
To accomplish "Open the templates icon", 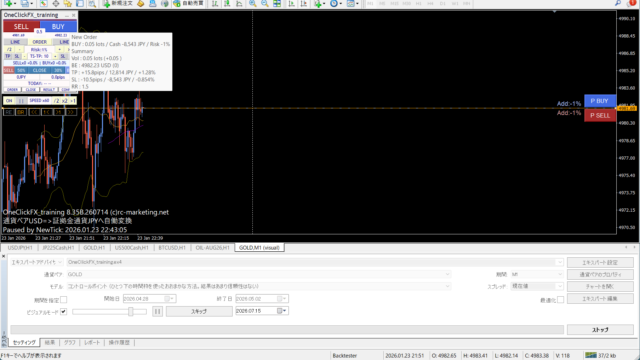I will 351,4.
